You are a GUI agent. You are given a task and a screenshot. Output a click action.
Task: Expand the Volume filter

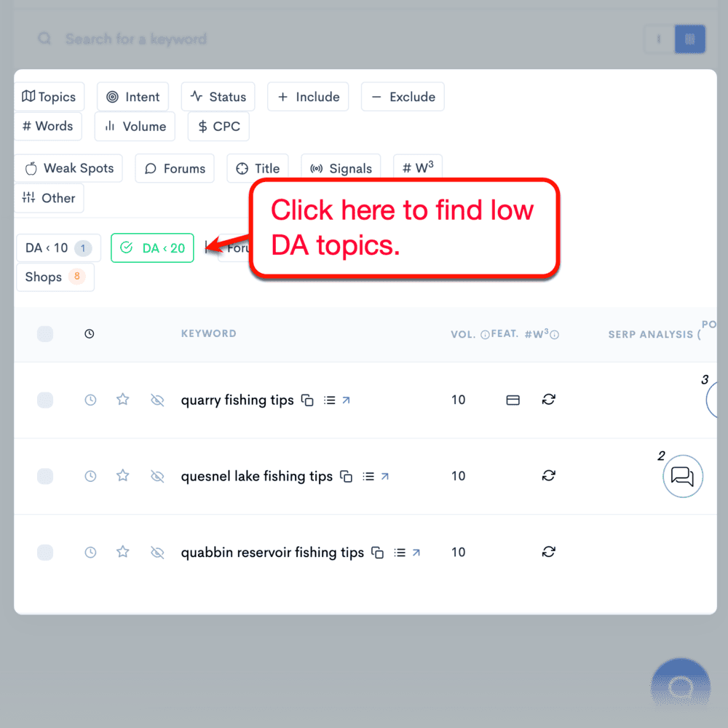[135, 127]
